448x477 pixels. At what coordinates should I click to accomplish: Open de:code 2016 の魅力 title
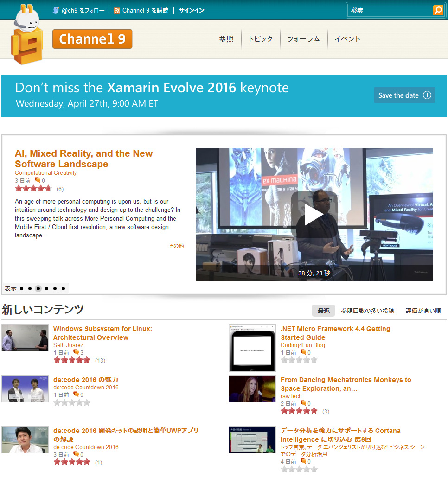point(86,380)
